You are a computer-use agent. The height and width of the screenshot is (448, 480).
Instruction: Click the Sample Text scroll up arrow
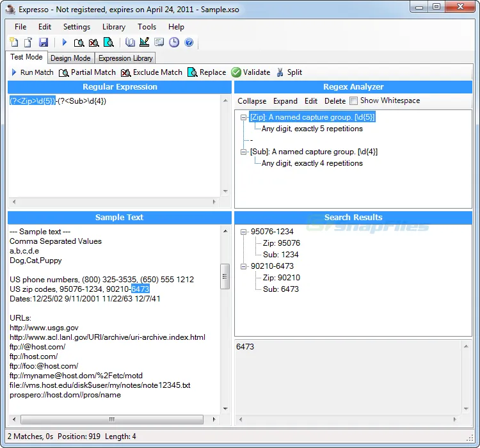(x=225, y=231)
